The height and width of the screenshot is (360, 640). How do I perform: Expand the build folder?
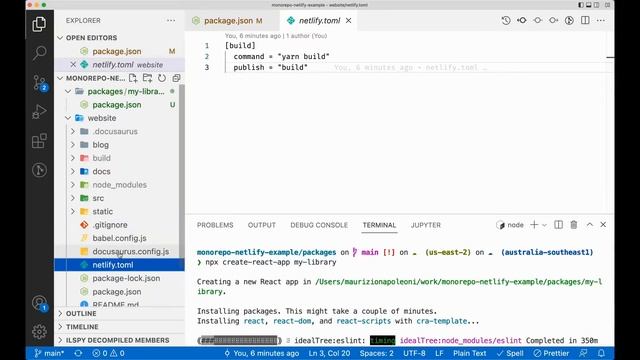(x=73, y=158)
